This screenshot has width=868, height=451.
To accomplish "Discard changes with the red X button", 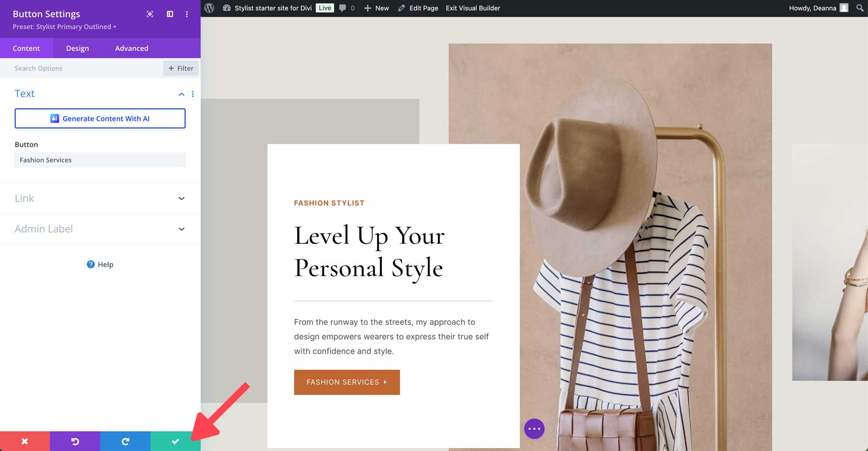I will click(x=25, y=441).
